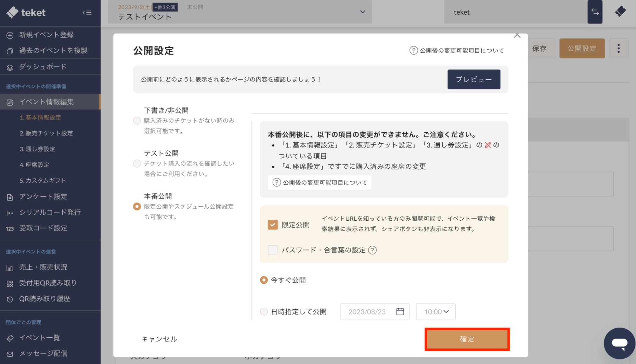Expand the テストイベント event selector dropdown

pos(362,12)
